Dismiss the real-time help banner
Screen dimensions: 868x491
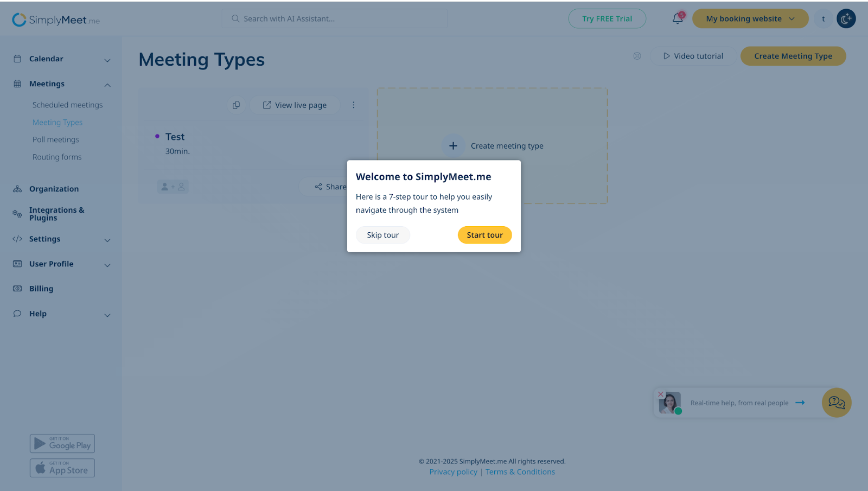click(x=661, y=394)
